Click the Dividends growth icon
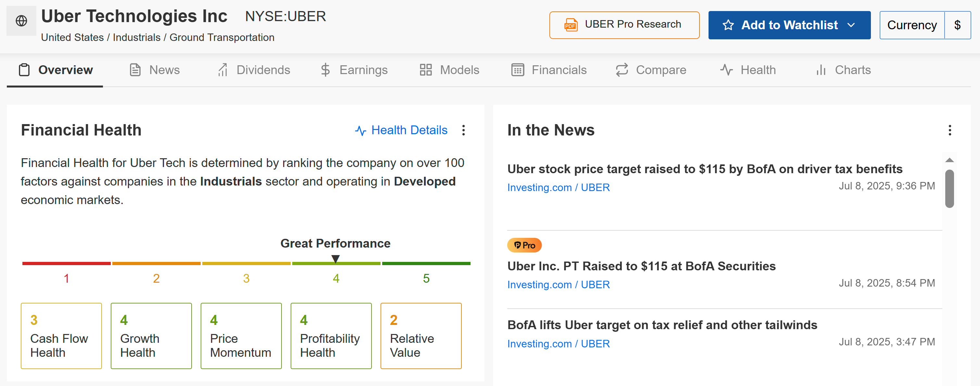 (222, 70)
